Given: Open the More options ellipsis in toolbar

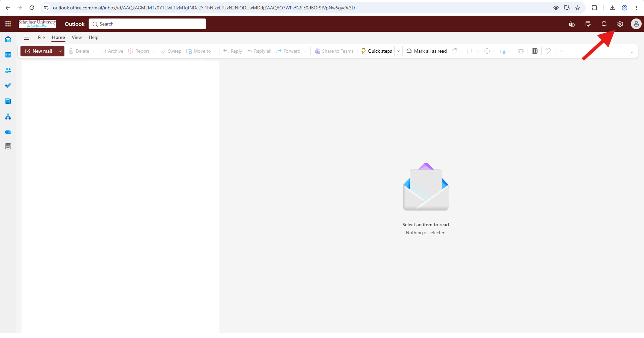Looking at the screenshot, I should click(x=562, y=51).
